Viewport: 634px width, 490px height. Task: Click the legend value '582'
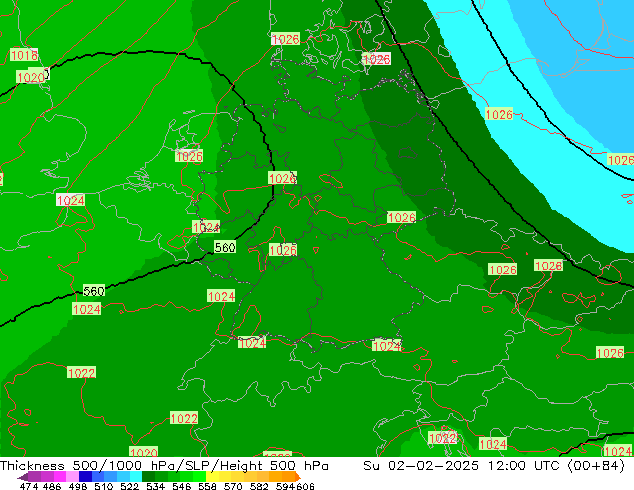259,486
